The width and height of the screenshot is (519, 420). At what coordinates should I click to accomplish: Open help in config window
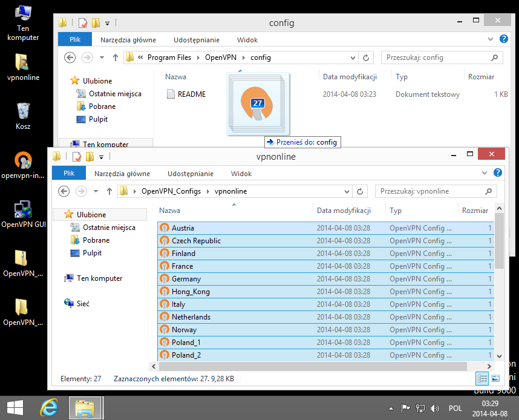pyautogui.click(x=503, y=39)
